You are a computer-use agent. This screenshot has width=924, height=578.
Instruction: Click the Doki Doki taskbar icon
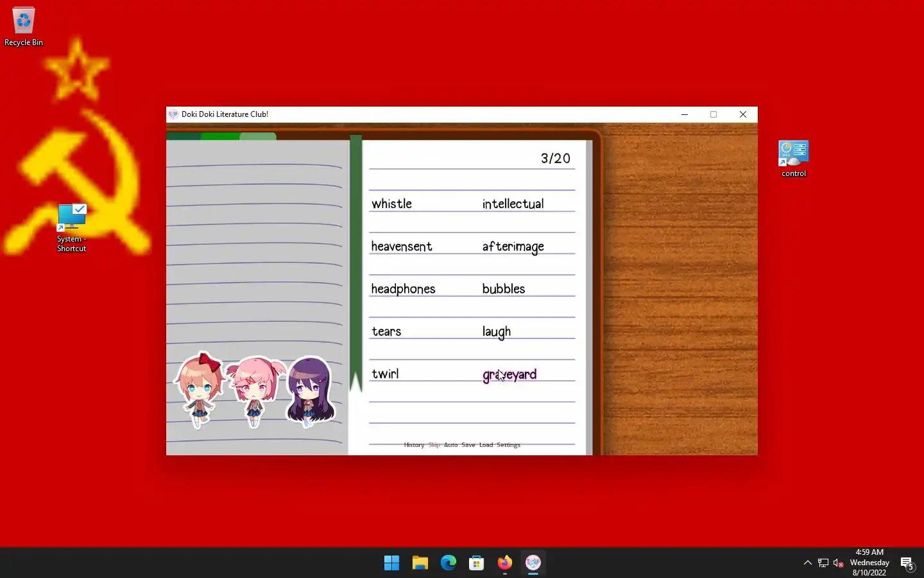point(533,563)
